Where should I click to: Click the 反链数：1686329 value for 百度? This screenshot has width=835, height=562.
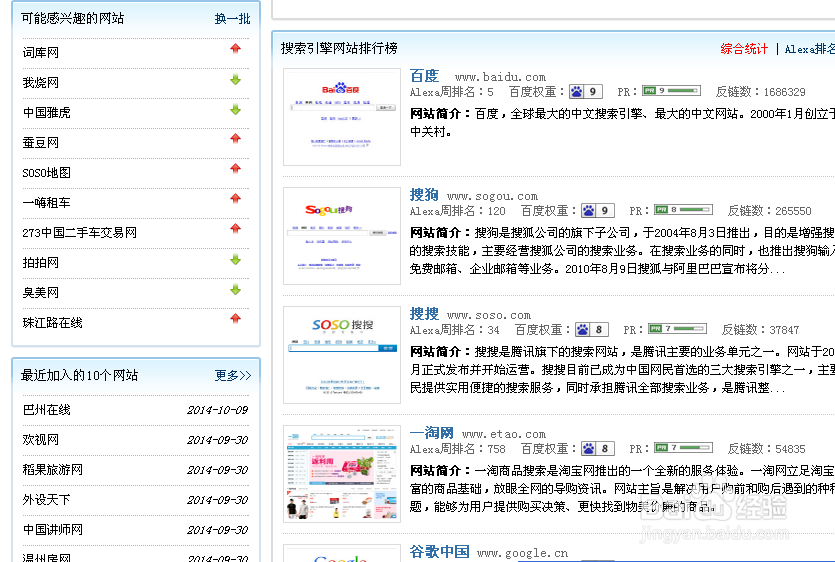click(x=760, y=92)
